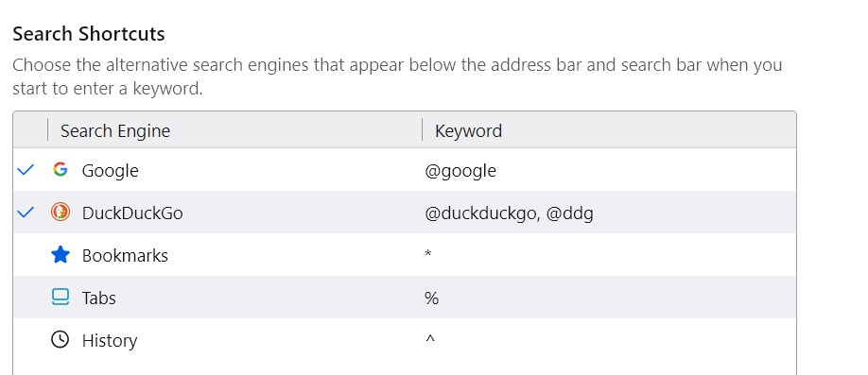Edit the @duckduckgo, @ddg keyword cell
868x375 pixels.
(510, 213)
